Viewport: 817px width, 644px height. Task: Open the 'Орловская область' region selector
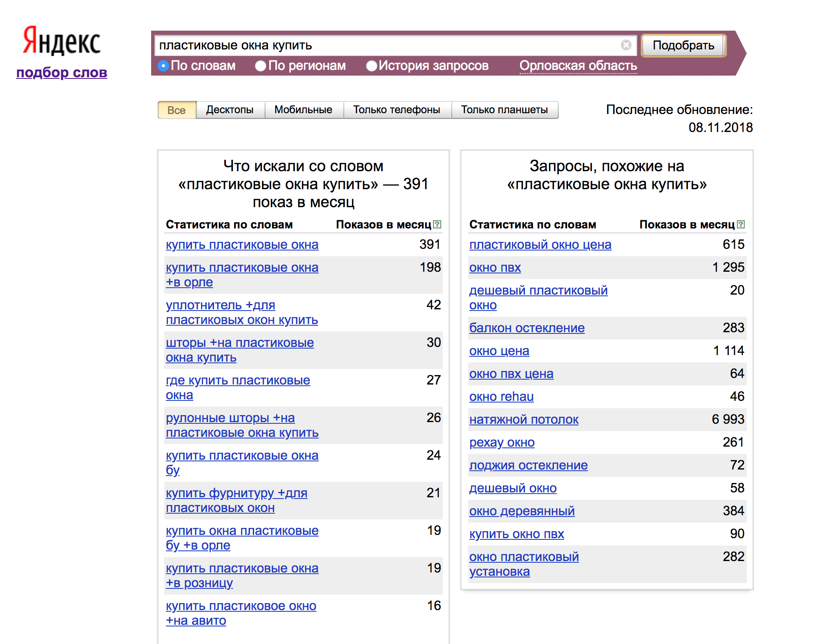point(578,66)
